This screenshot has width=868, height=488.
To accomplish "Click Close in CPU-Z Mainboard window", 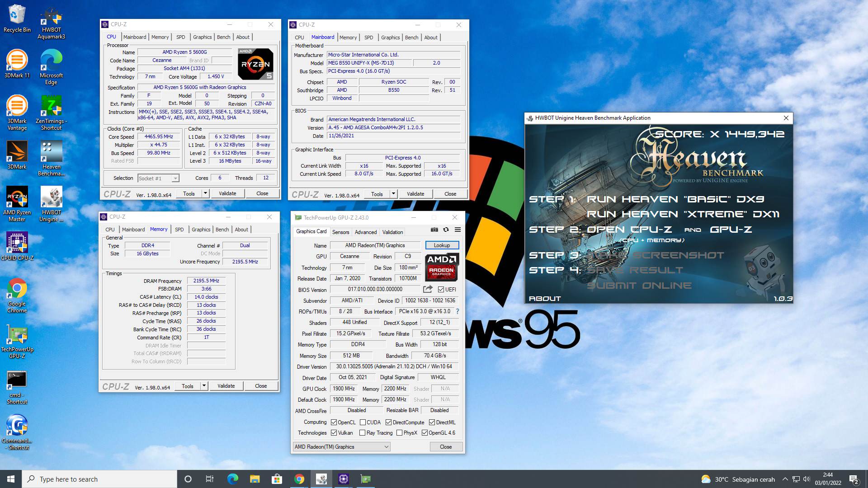I will [x=450, y=194].
